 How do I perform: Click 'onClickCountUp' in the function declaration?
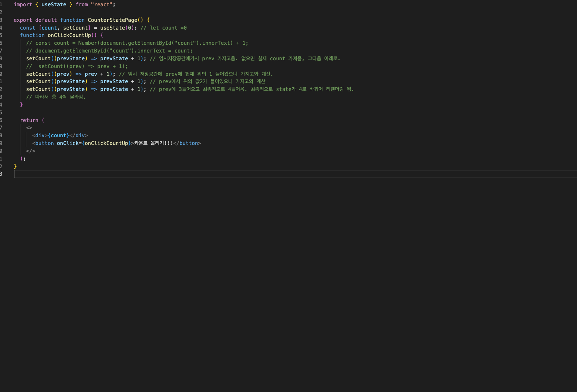click(x=69, y=35)
